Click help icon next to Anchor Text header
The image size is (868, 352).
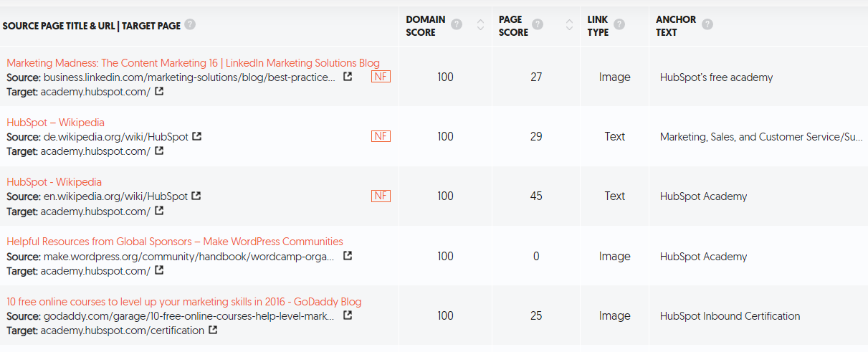(707, 25)
